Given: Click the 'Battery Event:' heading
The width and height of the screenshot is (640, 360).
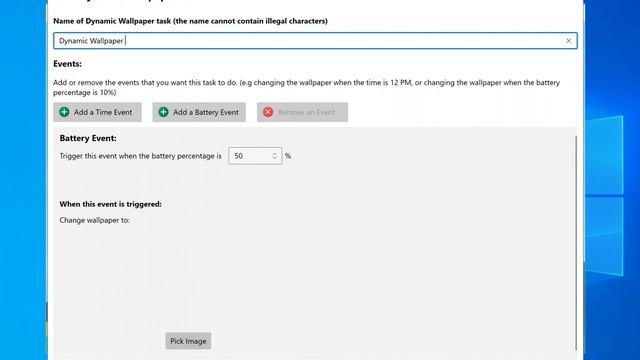Looking at the screenshot, I should pyautogui.click(x=88, y=138).
